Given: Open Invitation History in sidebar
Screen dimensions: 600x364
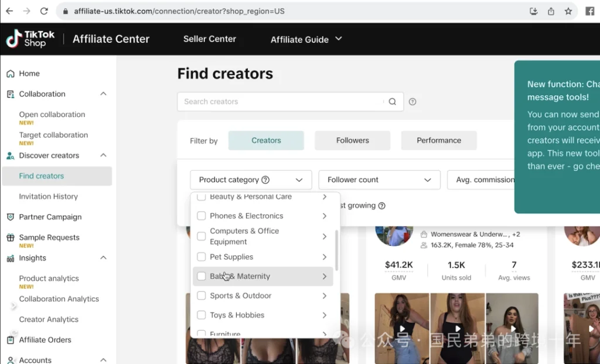Looking at the screenshot, I should (48, 197).
